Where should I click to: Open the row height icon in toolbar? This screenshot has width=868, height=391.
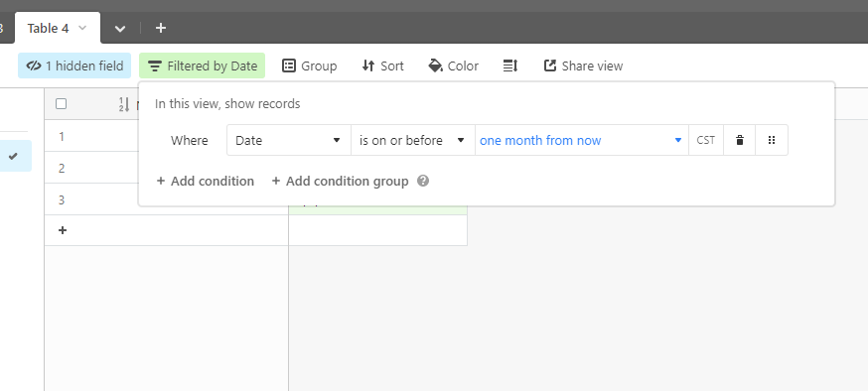pyautogui.click(x=509, y=65)
